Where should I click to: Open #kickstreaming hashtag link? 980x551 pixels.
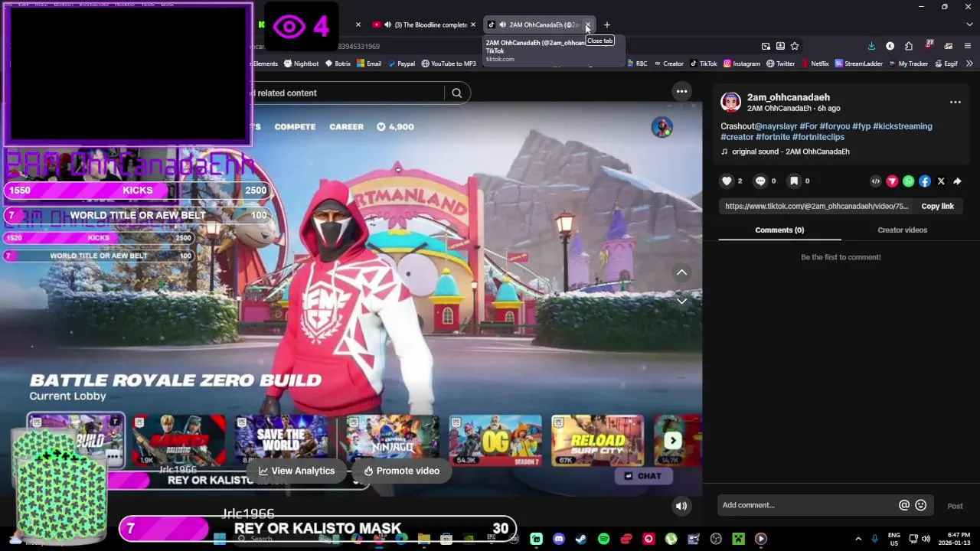pos(903,126)
